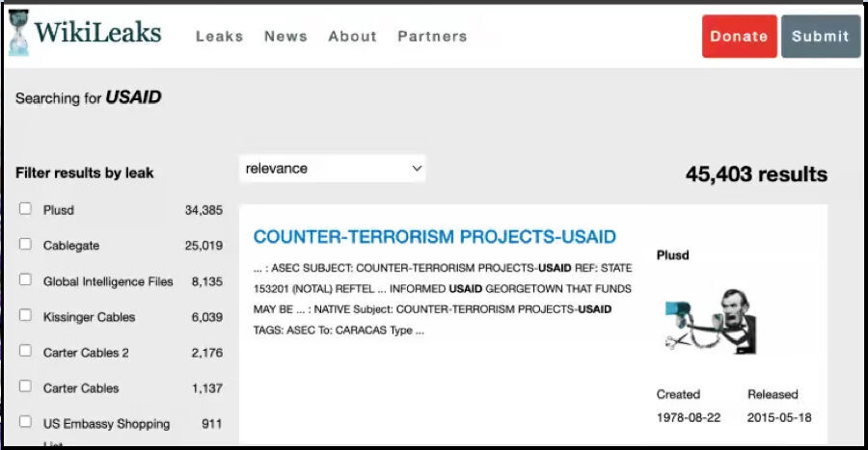Click the red Donate button
This screenshot has height=450, width=868.
coord(740,37)
